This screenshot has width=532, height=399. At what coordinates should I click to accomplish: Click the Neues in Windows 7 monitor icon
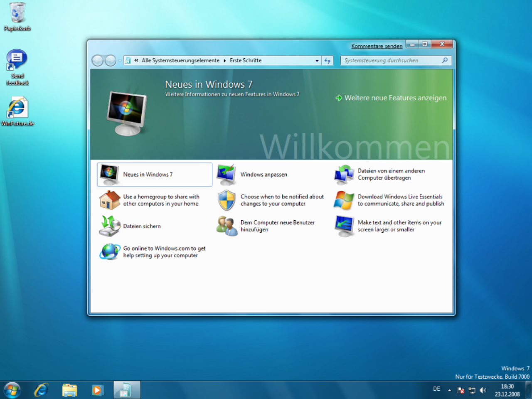tap(110, 175)
